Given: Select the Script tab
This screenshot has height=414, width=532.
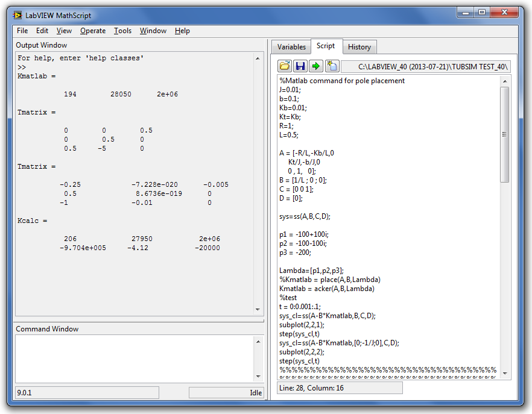Looking at the screenshot, I should pos(326,46).
